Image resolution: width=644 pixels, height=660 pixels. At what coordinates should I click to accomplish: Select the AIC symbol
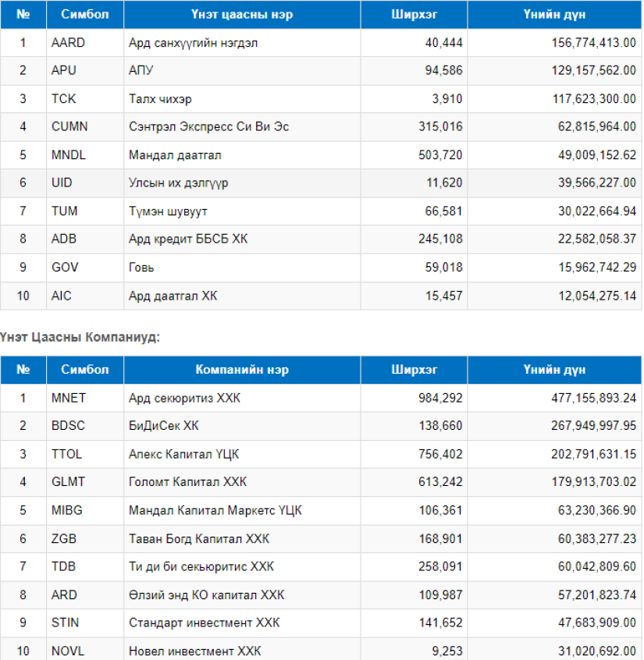pyautogui.click(x=61, y=296)
